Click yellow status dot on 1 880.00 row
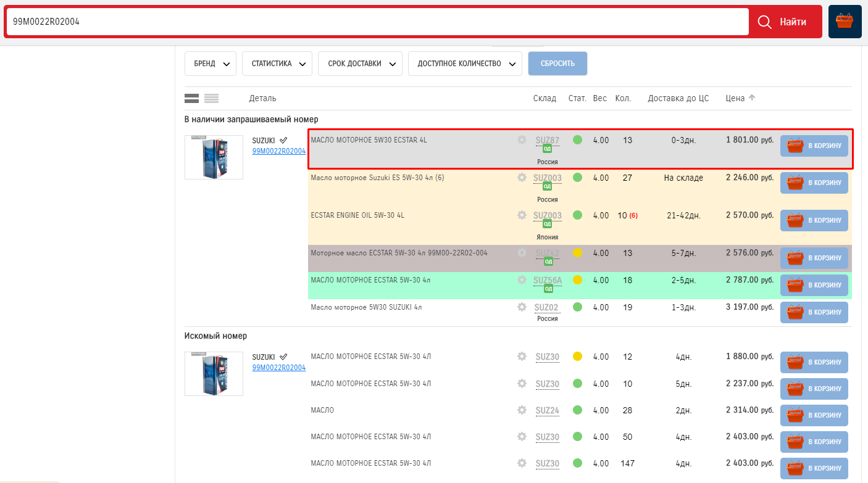The height and width of the screenshot is (483, 868). pos(578,357)
